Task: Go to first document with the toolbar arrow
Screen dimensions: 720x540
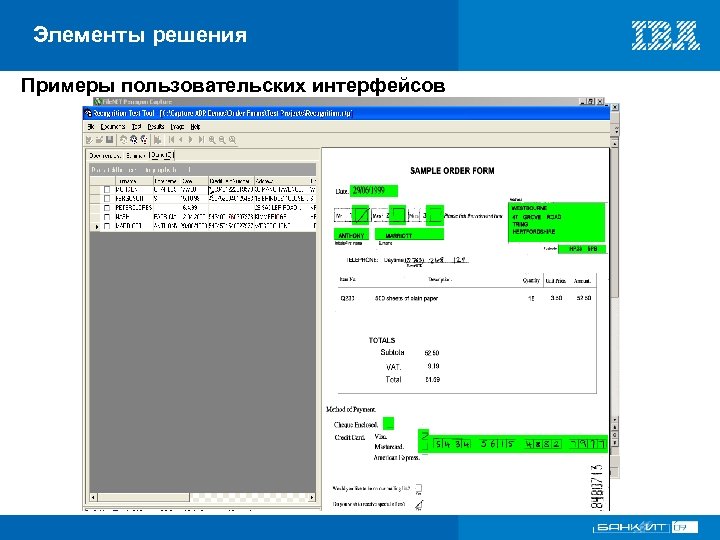Action: click(171, 140)
